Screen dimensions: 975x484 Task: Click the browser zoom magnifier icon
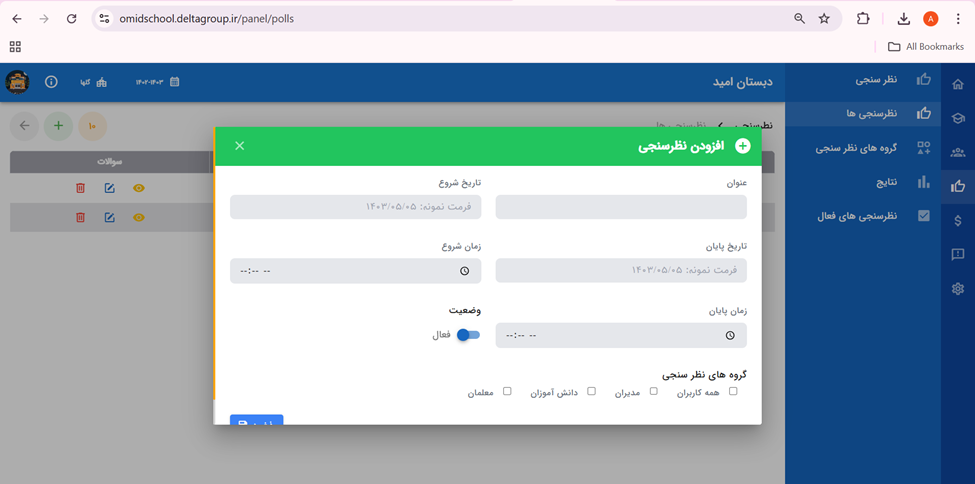[800, 19]
